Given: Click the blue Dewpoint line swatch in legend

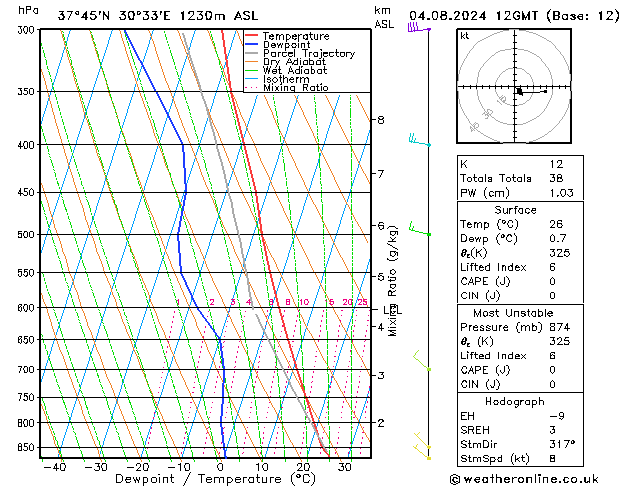Looking at the screenshot, I should [x=252, y=45].
